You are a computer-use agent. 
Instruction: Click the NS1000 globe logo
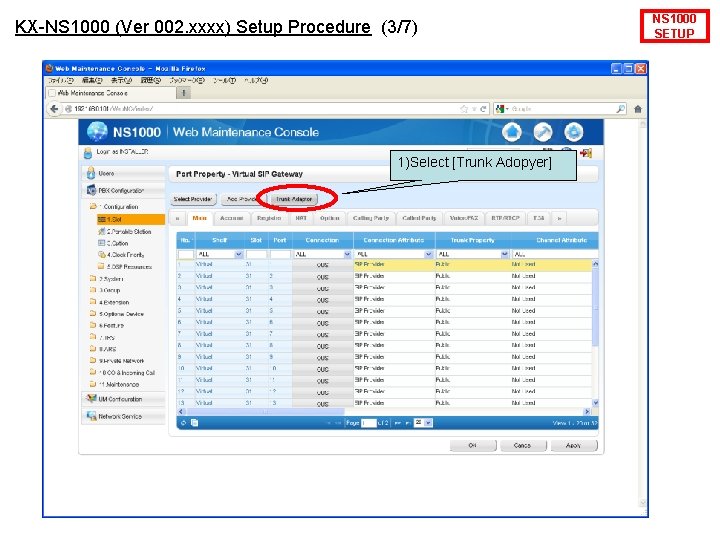[97, 132]
